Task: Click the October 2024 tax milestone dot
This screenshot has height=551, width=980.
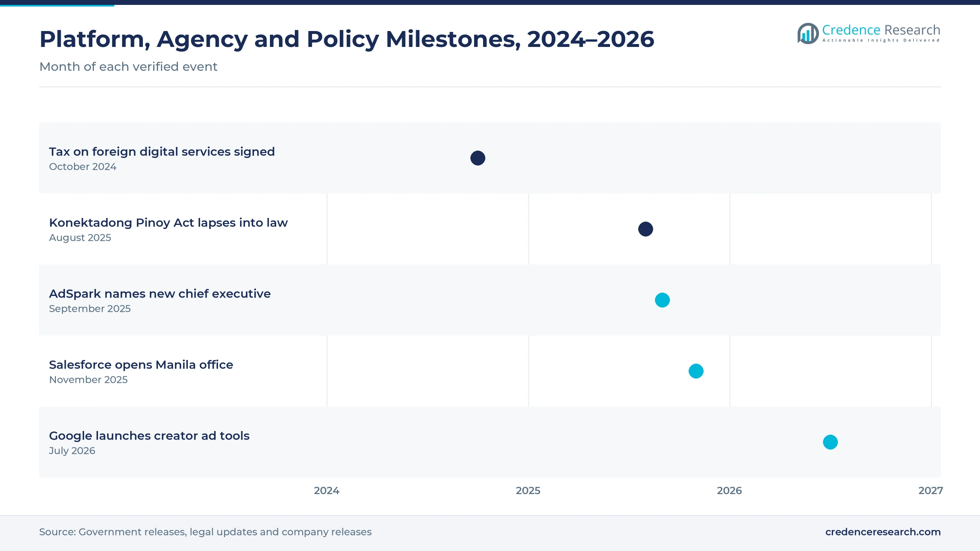Action: (478, 158)
